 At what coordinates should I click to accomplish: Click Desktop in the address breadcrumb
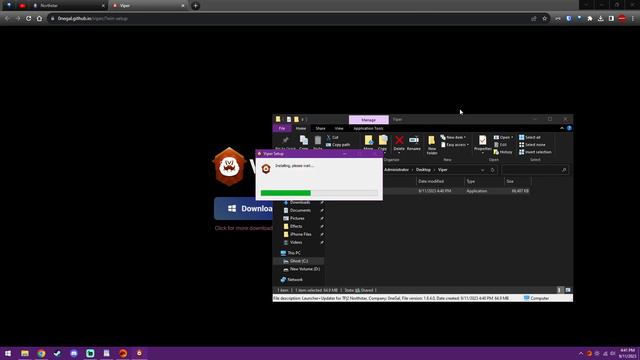pos(423,170)
